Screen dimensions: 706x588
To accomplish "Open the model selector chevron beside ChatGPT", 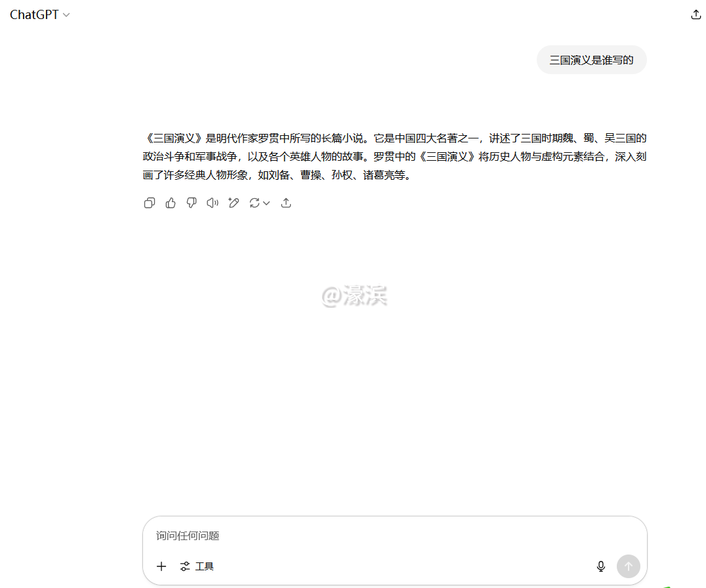I will [66, 14].
